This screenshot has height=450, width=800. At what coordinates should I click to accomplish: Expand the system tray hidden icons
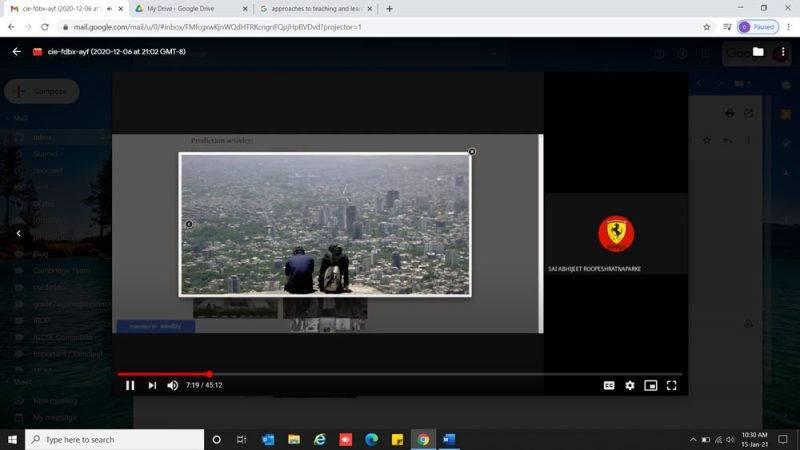pyautogui.click(x=693, y=439)
